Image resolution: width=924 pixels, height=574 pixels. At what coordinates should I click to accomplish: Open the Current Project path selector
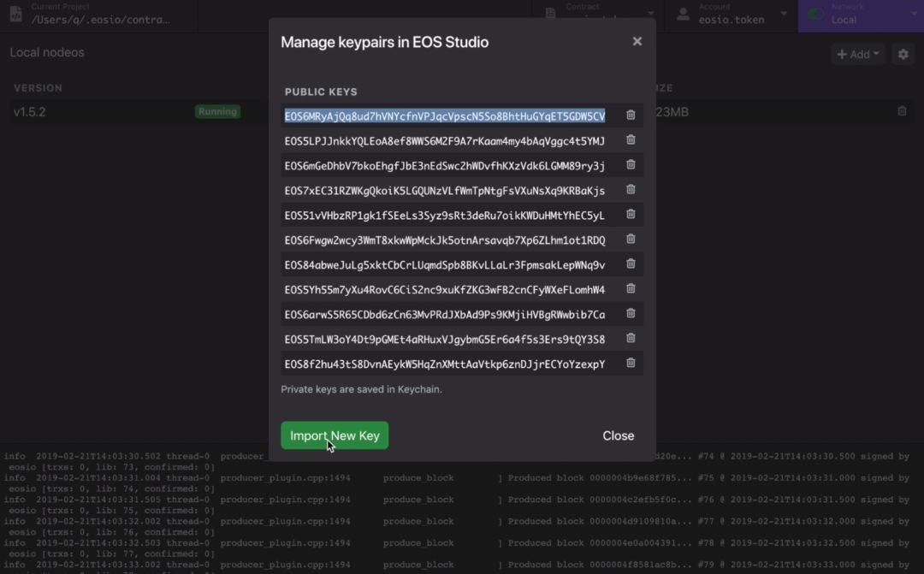(100, 14)
